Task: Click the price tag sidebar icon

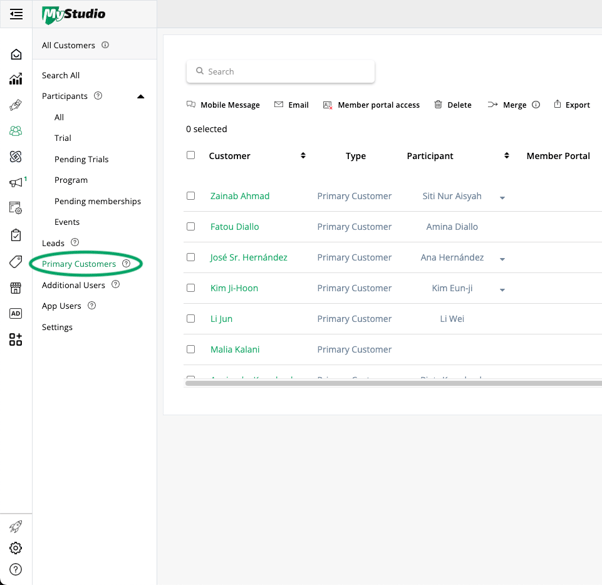Action: pyautogui.click(x=16, y=262)
